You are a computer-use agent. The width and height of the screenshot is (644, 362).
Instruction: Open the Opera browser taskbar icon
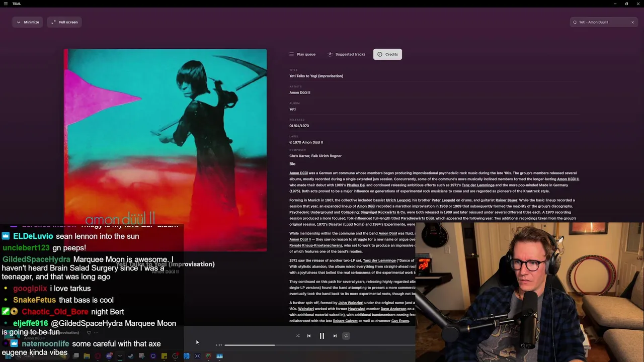pos(98,356)
